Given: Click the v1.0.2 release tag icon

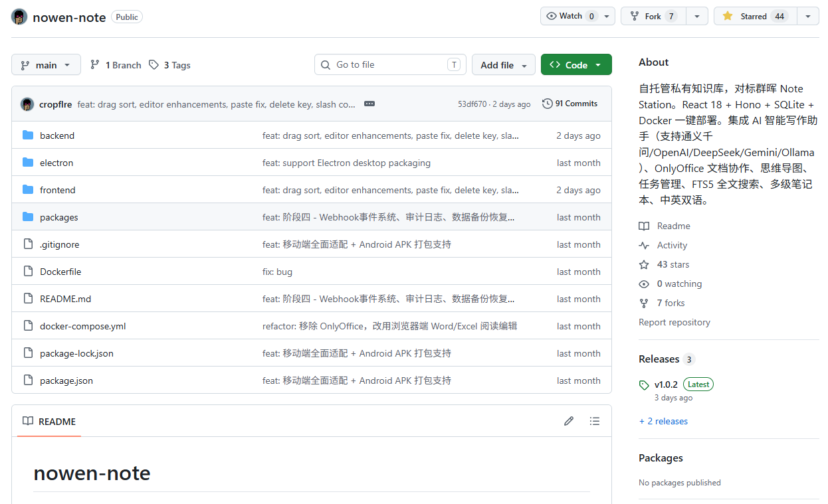Looking at the screenshot, I should (644, 384).
